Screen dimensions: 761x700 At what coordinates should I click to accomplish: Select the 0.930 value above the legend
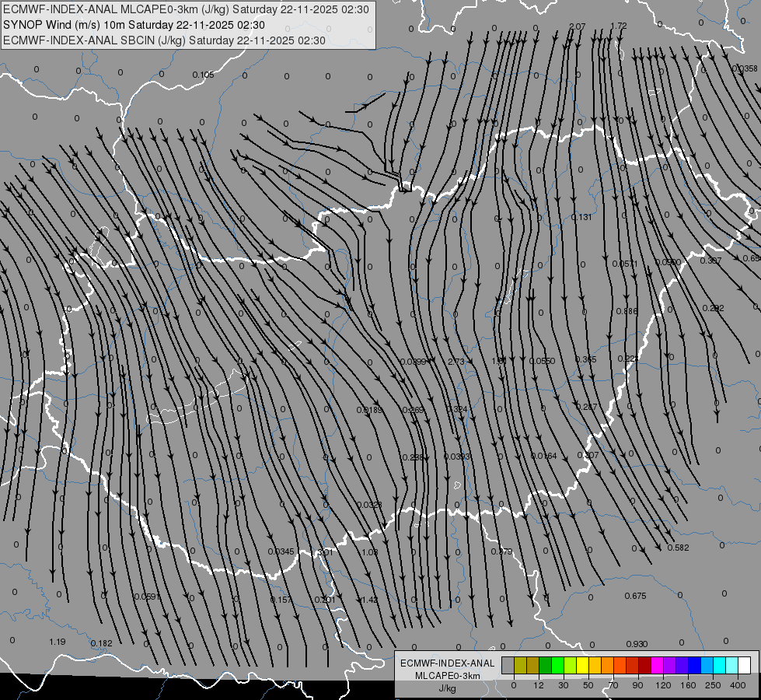(637, 644)
